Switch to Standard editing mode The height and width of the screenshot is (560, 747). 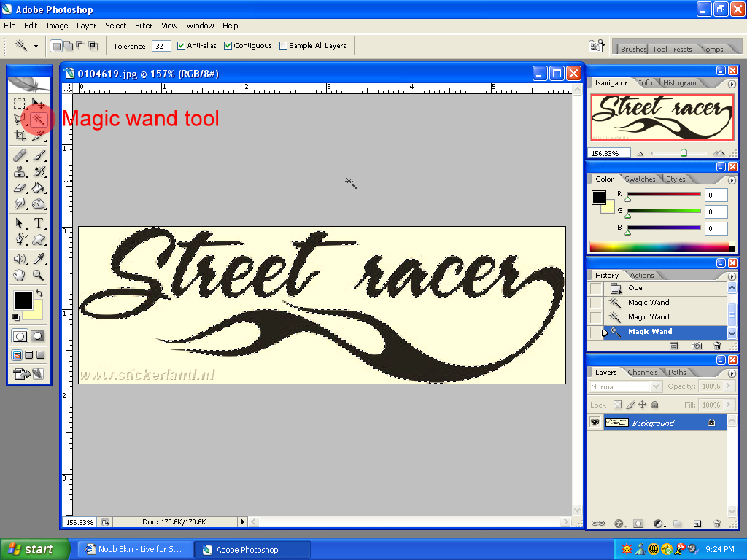[20, 335]
